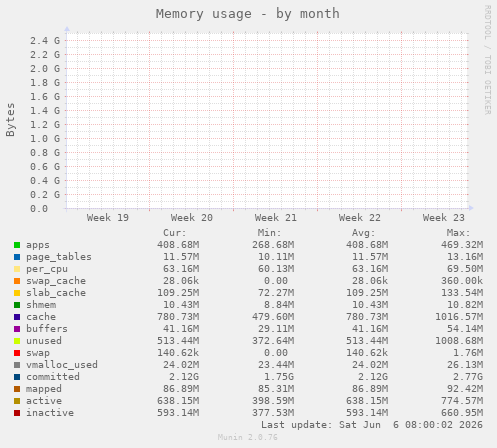Click the swap_cache Max value 360.00k

click(462, 281)
